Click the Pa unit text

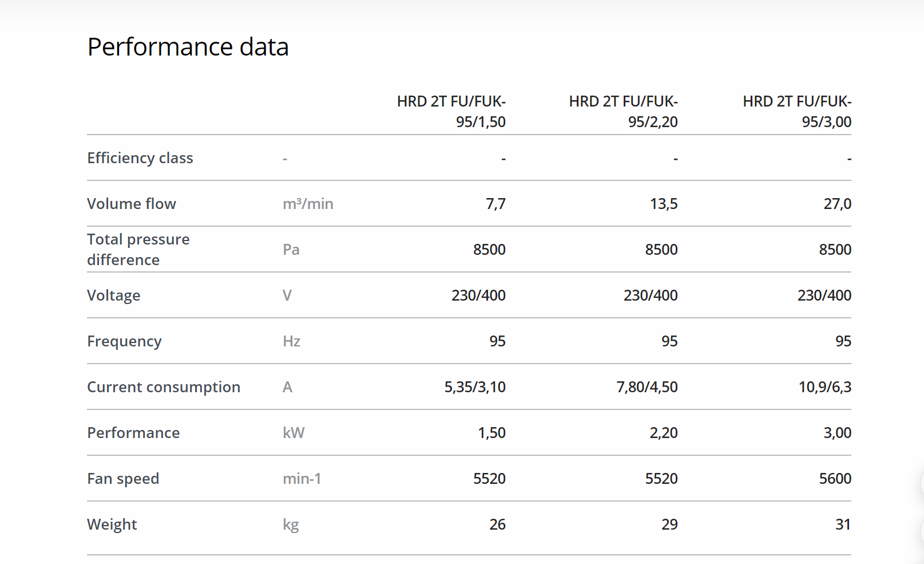(x=291, y=250)
